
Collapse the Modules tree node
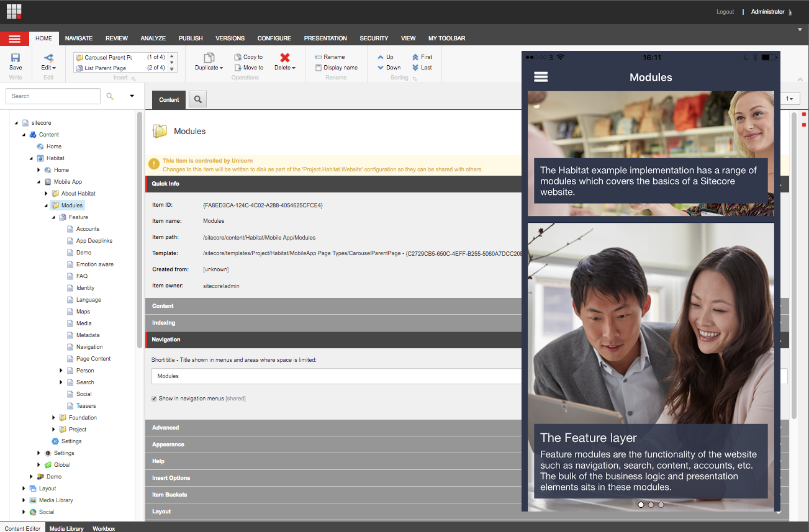(47, 205)
